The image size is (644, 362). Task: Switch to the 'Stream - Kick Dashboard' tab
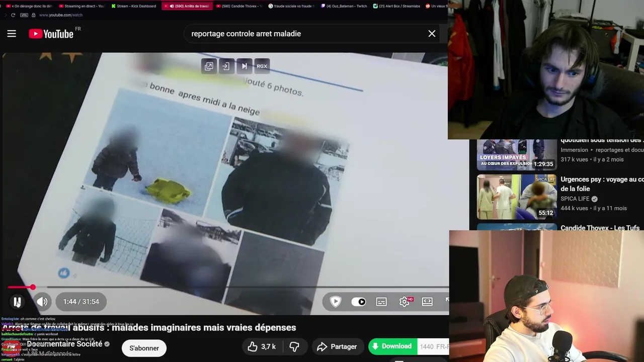pos(133,6)
